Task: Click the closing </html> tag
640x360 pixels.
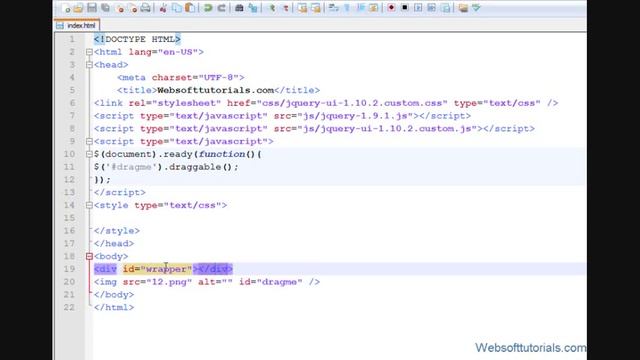Action: pos(114,307)
